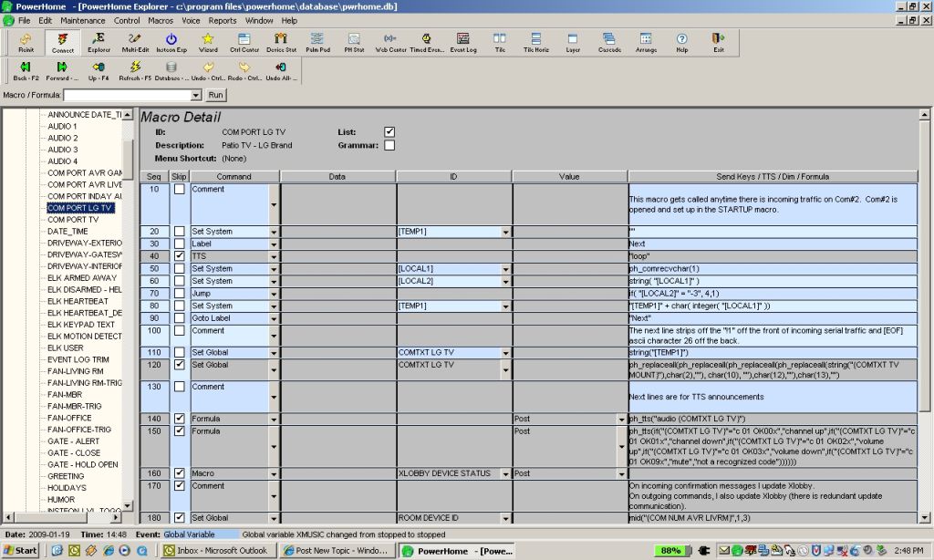This screenshot has height=560, width=934.
Task: Launch the Wizard star icon
Action: point(208,43)
